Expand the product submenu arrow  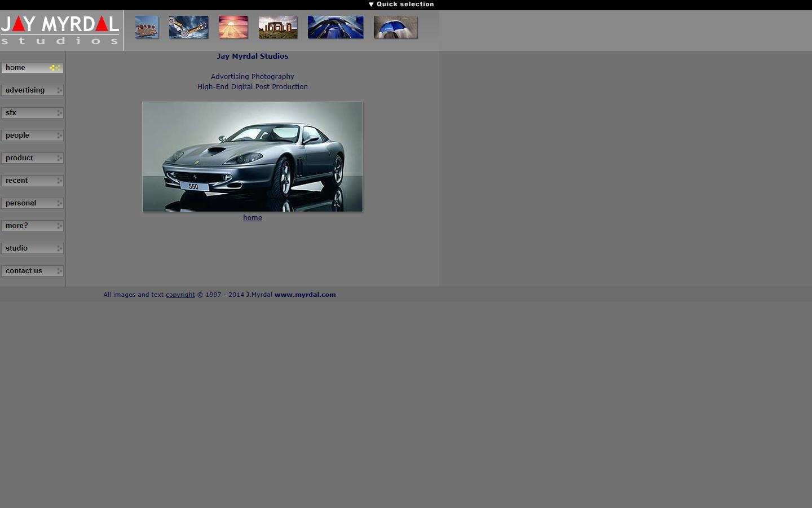(59, 157)
